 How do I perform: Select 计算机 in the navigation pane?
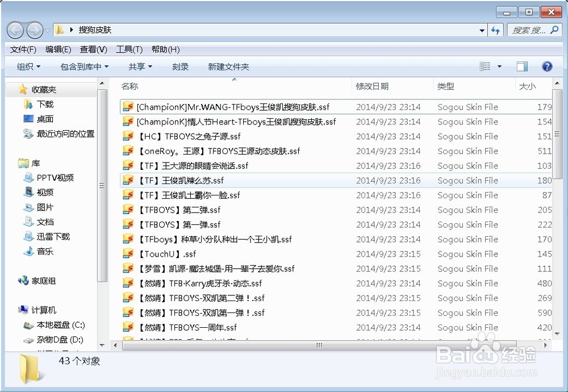coord(44,310)
